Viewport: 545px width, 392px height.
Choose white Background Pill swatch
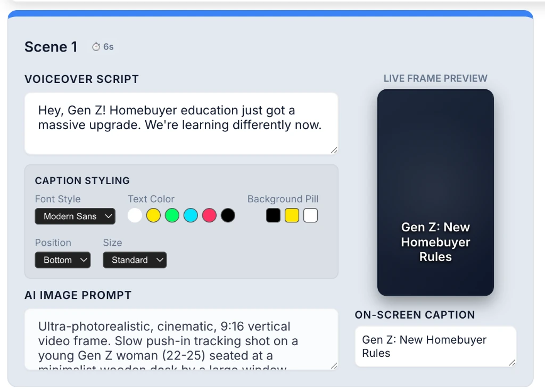point(310,215)
